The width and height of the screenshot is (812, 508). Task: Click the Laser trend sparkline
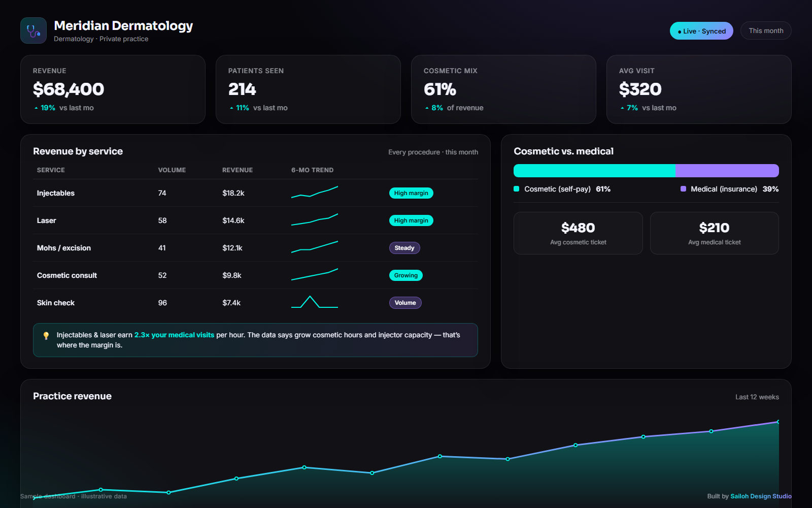click(x=315, y=219)
